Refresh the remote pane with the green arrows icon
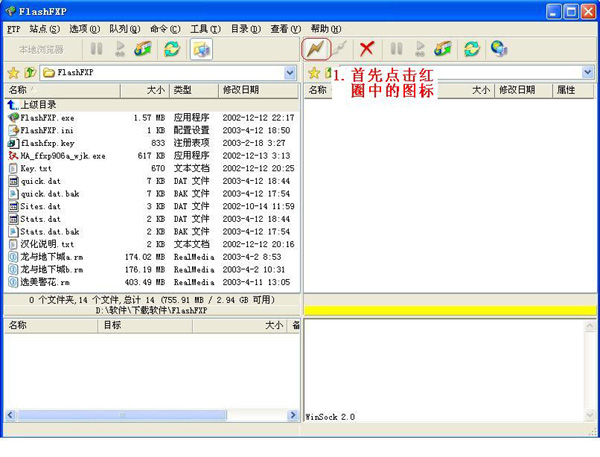Image resolution: width=600 pixels, height=457 pixels. tap(472, 48)
